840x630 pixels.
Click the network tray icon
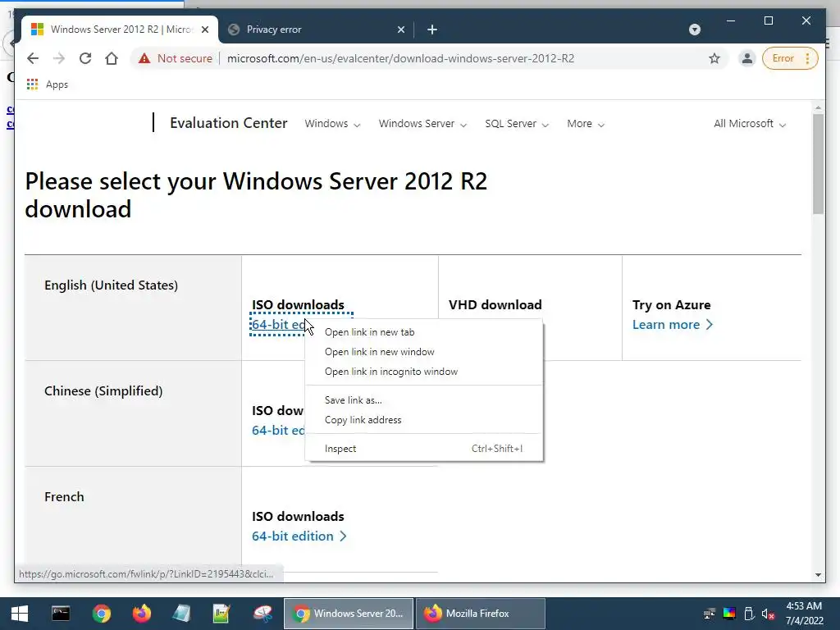pos(710,614)
